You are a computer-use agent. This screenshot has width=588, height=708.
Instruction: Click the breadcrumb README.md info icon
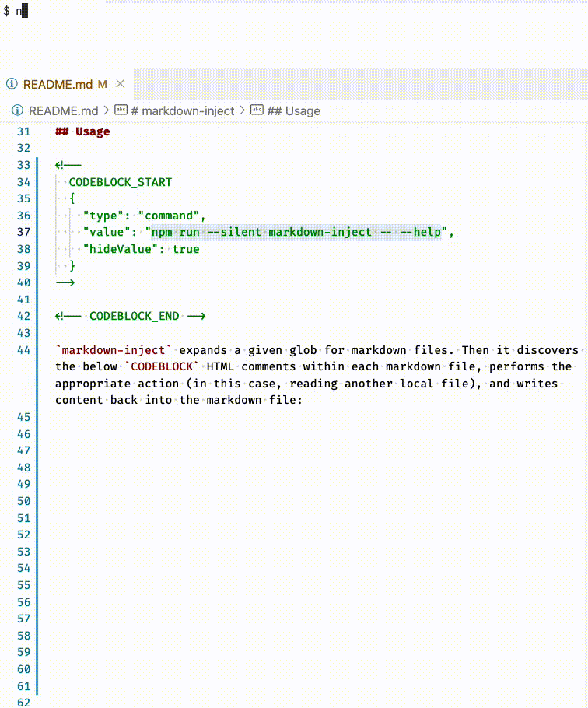point(17,110)
